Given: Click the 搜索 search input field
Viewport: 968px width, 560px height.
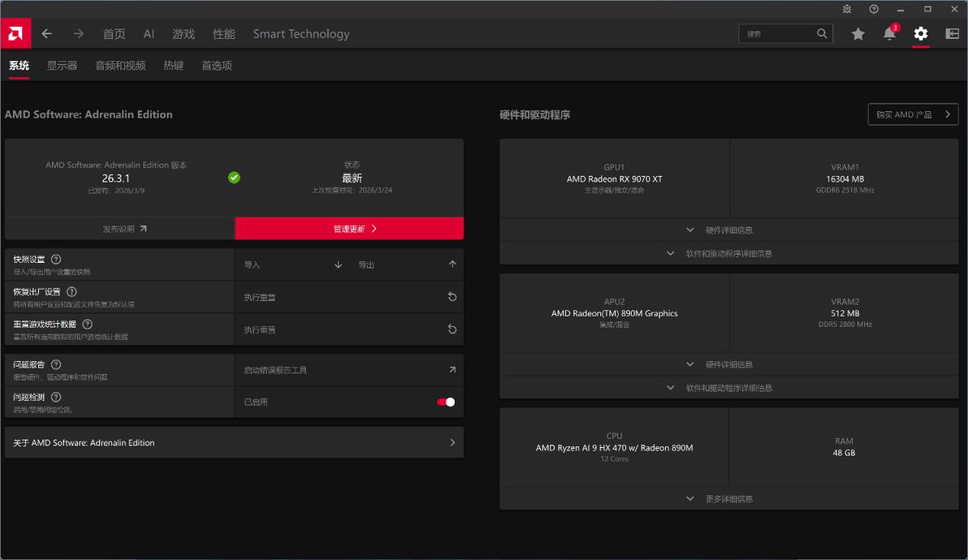Looking at the screenshot, I should coord(785,33).
